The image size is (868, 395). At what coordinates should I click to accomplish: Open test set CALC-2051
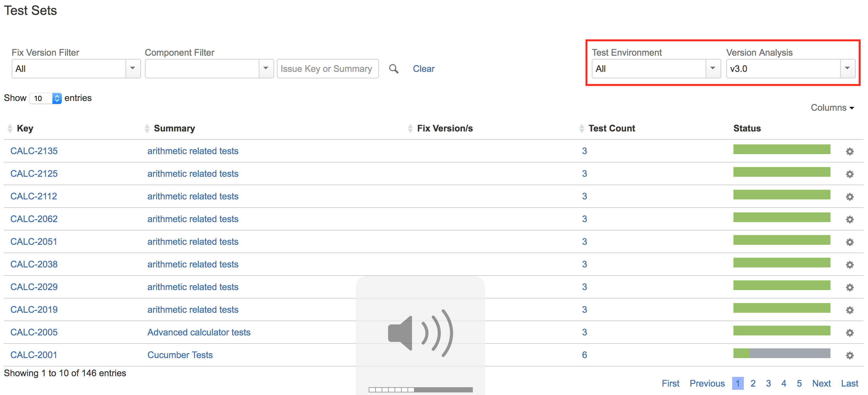34,242
